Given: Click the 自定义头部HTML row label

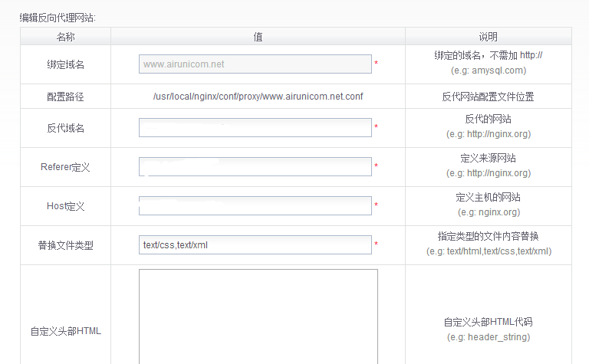Looking at the screenshot, I should [x=65, y=331].
